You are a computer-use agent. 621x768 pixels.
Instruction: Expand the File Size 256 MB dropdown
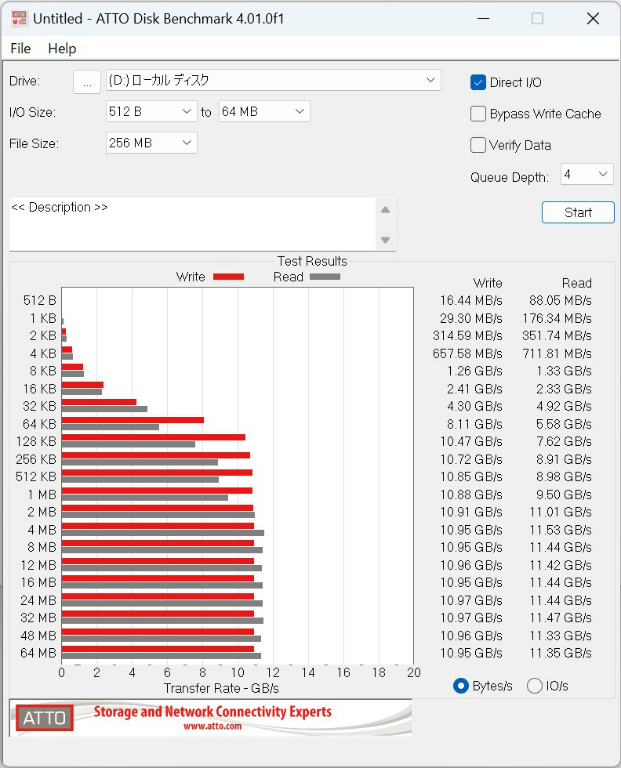pos(151,143)
